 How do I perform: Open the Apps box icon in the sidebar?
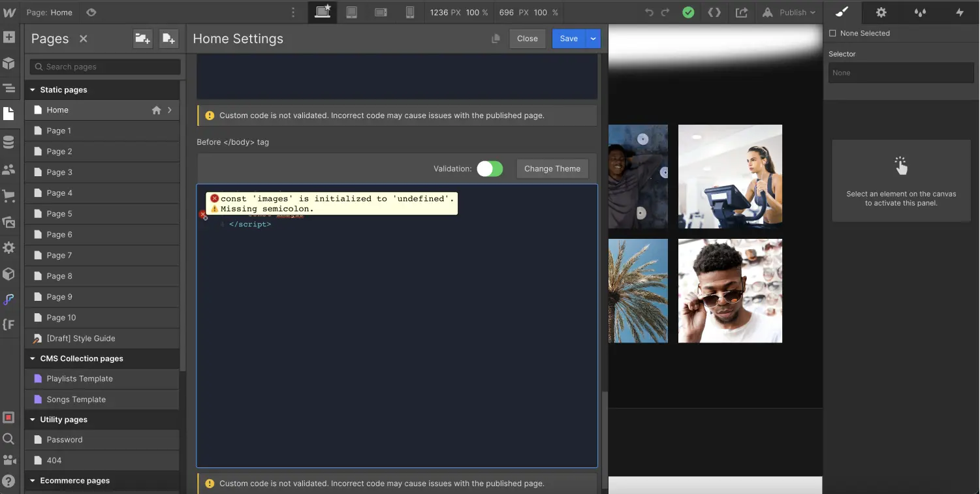[x=9, y=273]
